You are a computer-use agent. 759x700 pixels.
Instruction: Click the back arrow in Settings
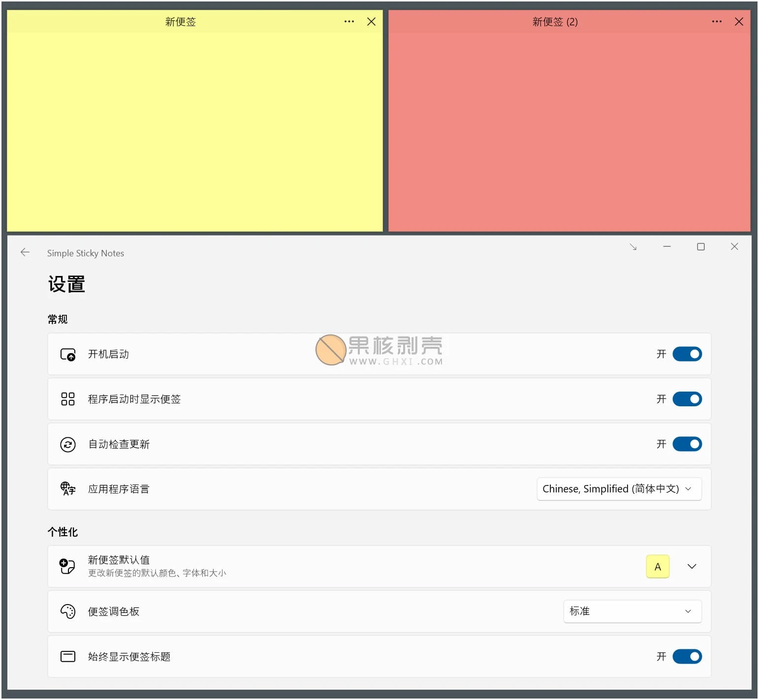click(x=25, y=252)
